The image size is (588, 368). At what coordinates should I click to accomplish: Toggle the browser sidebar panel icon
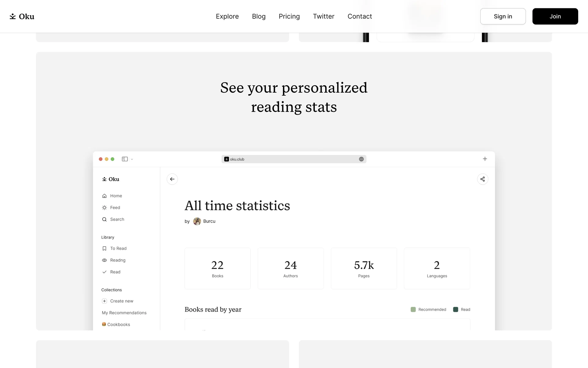point(125,159)
